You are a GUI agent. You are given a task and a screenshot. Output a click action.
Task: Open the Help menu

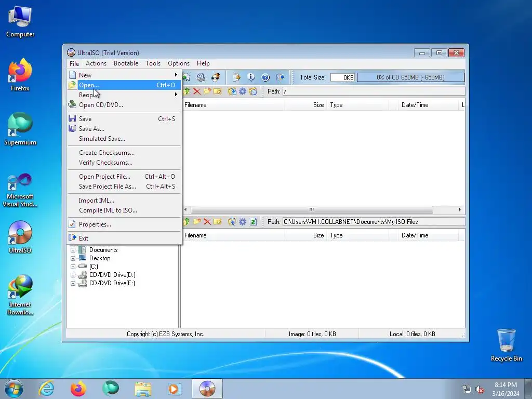[203, 63]
